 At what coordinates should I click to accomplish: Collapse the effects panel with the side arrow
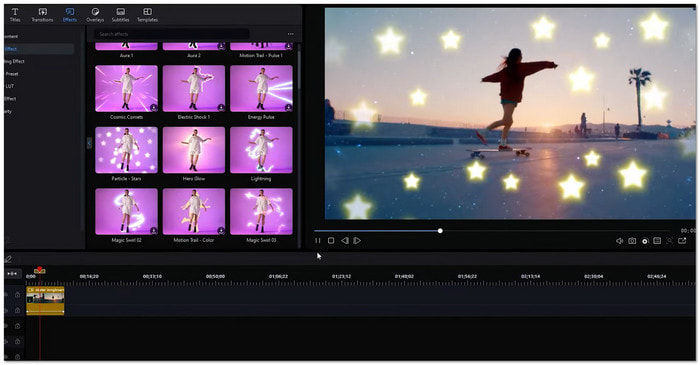(89, 143)
